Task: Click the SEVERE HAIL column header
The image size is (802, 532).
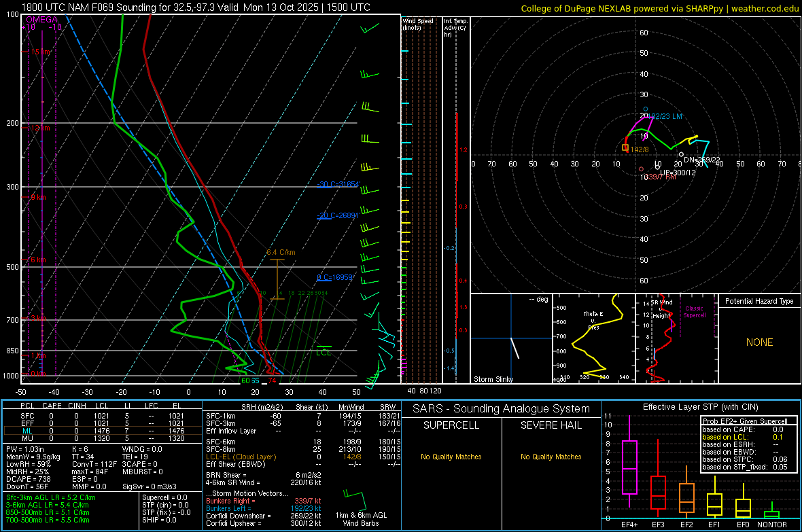Action: [551, 425]
